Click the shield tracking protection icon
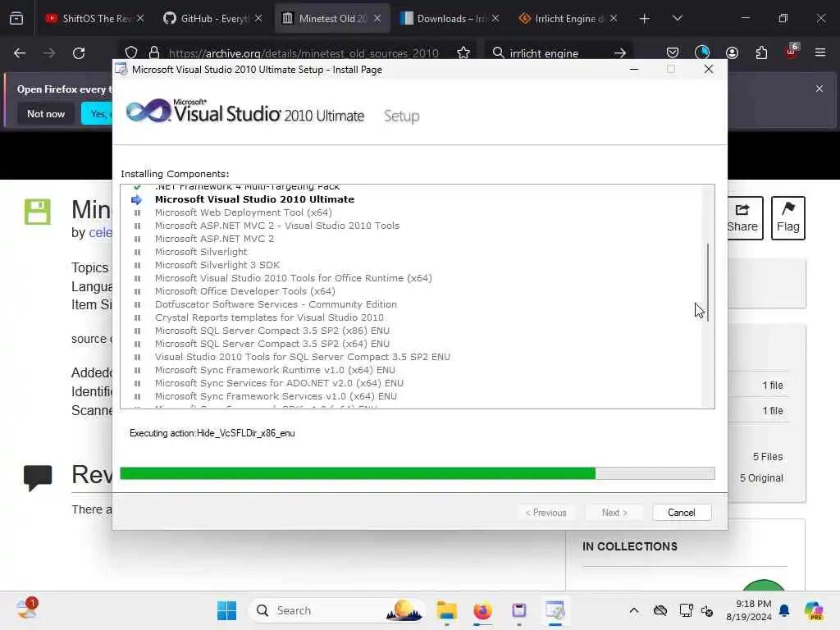 [131, 53]
